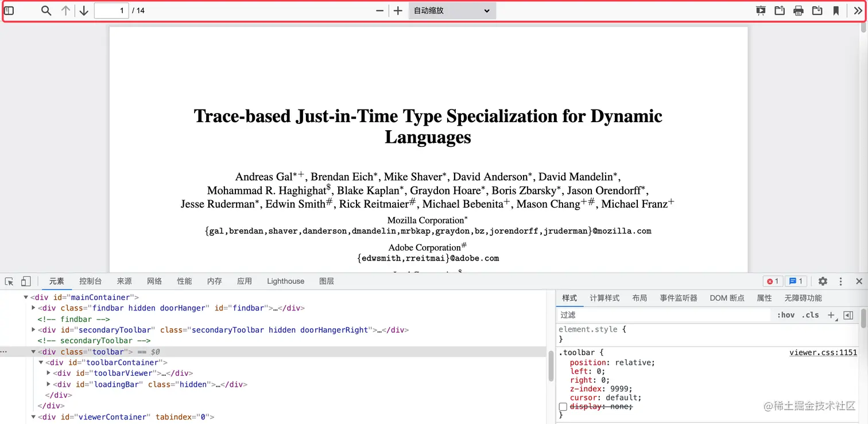The height and width of the screenshot is (424, 868).
Task: Select the 样式 styles tab
Action: pos(569,298)
